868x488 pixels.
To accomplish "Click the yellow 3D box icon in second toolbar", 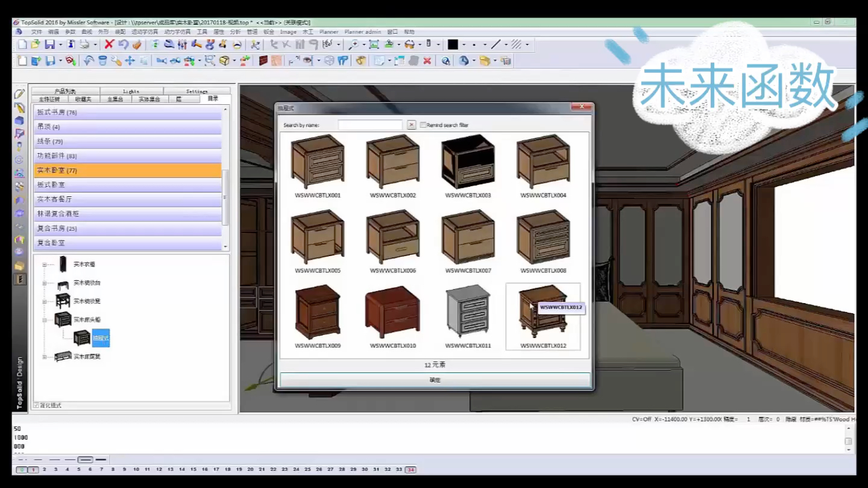I will (224, 61).
